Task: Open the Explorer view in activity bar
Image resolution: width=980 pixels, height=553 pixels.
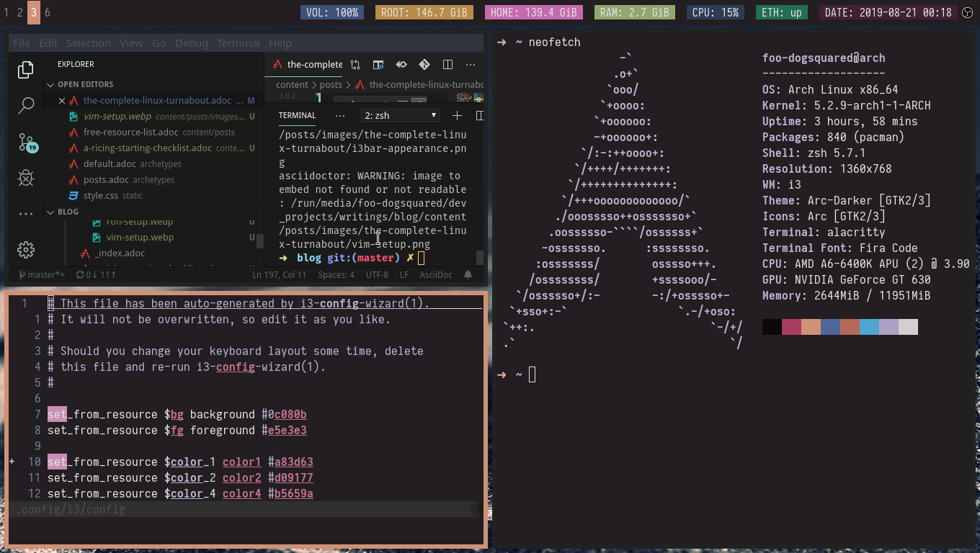Action: (x=26, y=69)
